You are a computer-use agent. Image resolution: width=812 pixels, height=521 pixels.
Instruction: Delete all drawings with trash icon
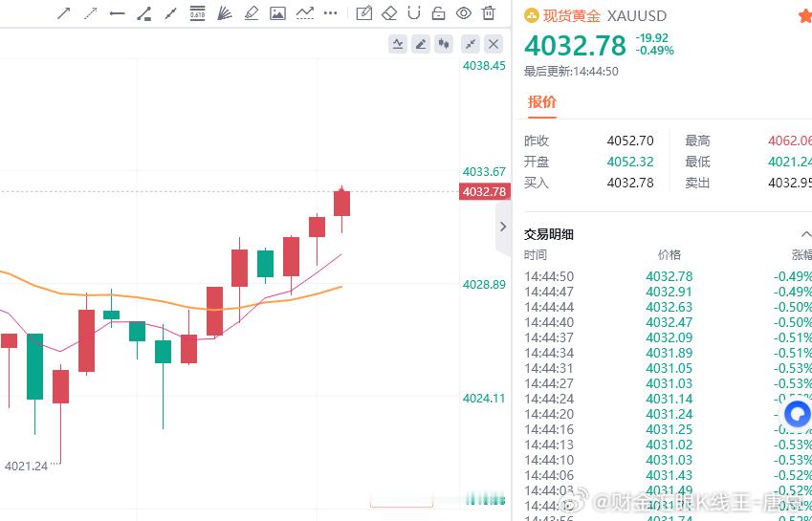[x=489, y=13]
